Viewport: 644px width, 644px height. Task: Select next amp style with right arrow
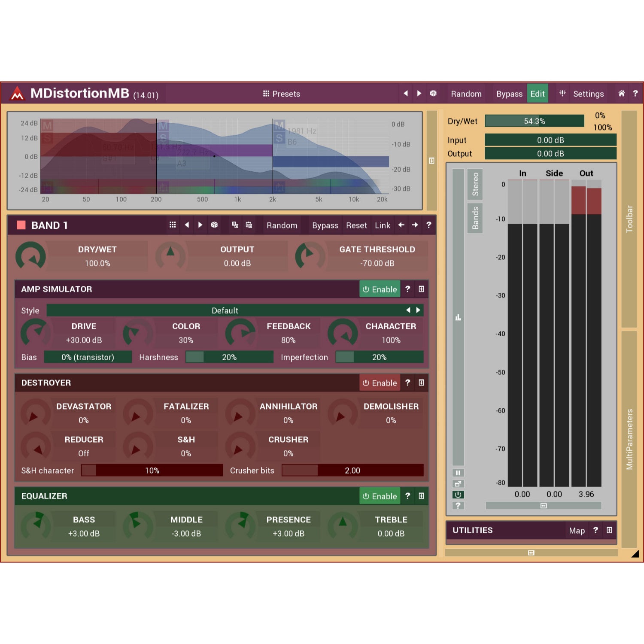[x=418, y=310]
